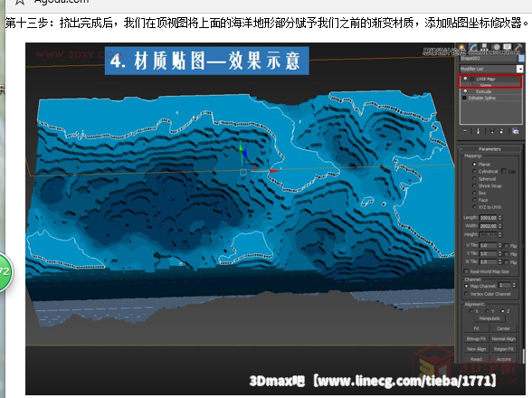The image size is (532, 398).
Task: Click the Region Fit button
Action: [503, 349]
